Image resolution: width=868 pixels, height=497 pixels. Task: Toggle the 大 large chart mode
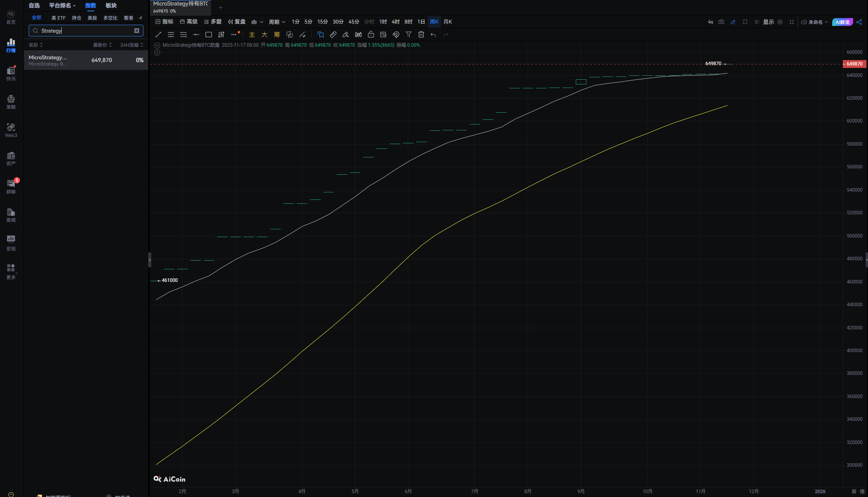[264, 35]
